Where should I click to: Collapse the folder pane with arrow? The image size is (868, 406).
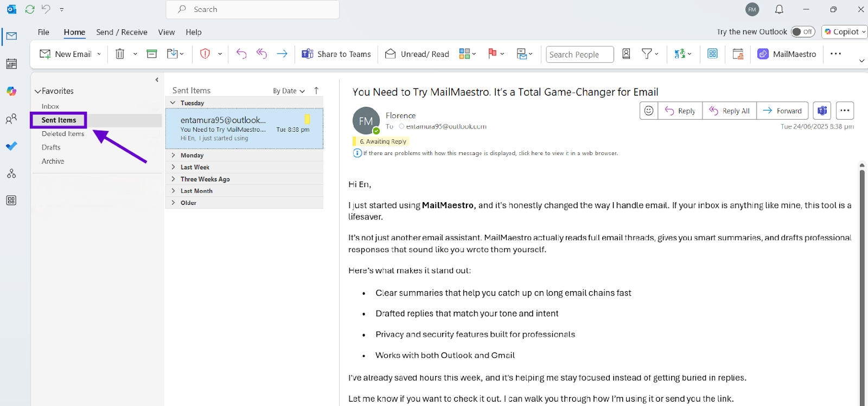pyautogui.click(x=157, y=80)
